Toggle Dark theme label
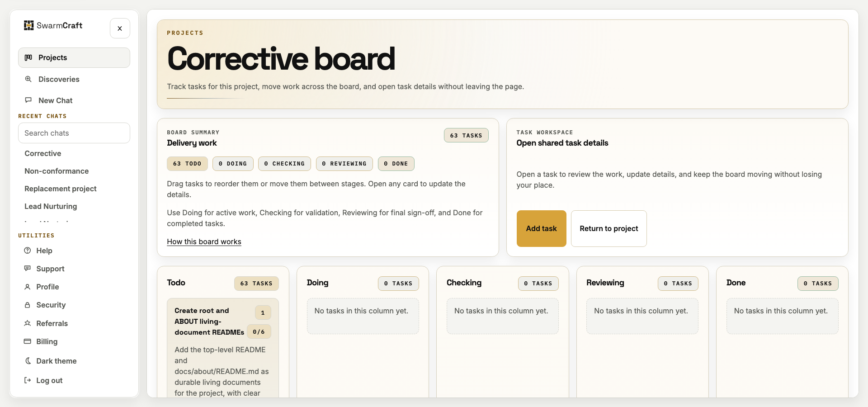 [57, 361]
